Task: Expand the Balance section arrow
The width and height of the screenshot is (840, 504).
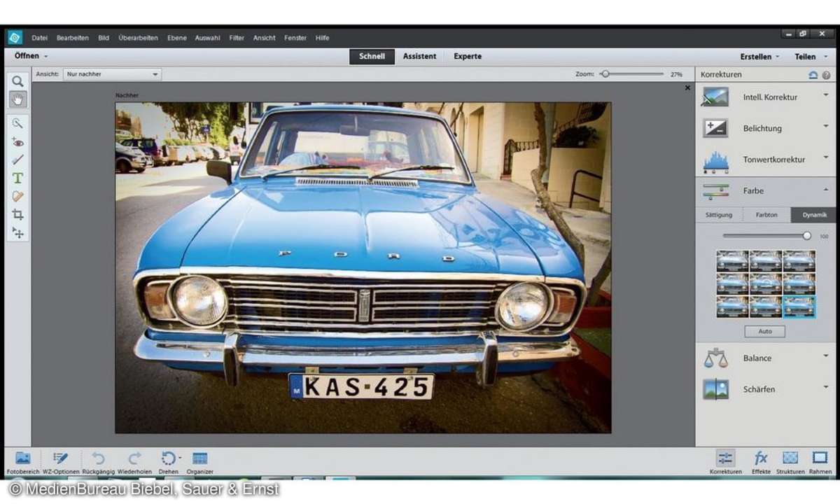Action: click(826, 355)
